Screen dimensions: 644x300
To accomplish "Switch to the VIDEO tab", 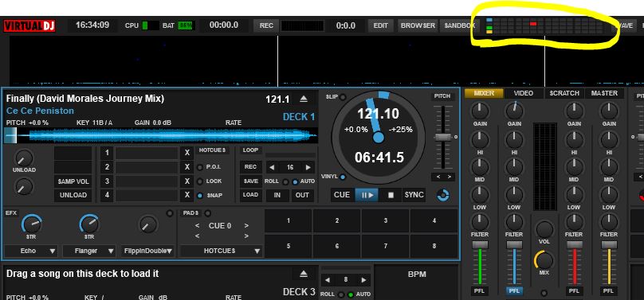I will 524,93.
